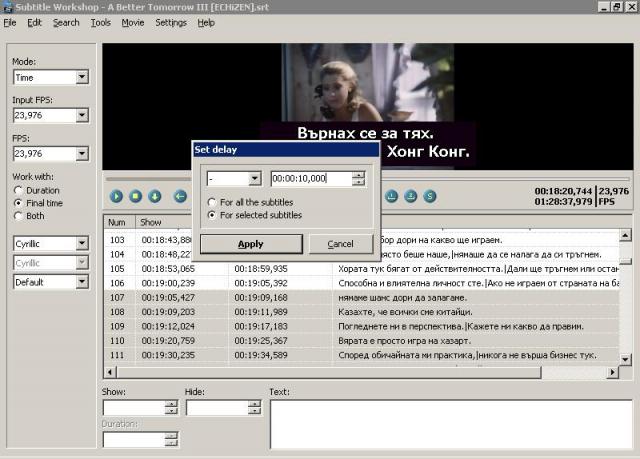Click the third icon from the toolbar's right end
Screen dimensions: 640x459
[391, 197]
